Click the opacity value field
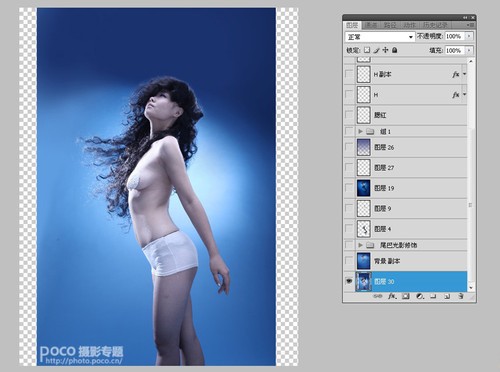The width and height of the screenshot is (500, 372). pos(455,36)
